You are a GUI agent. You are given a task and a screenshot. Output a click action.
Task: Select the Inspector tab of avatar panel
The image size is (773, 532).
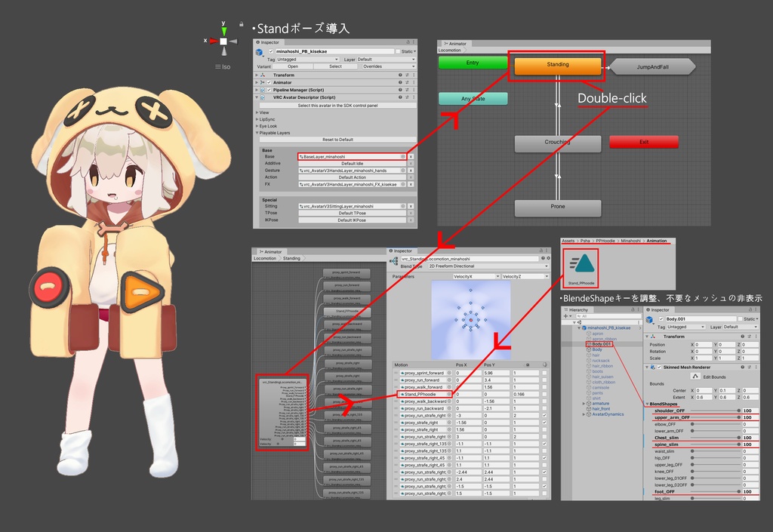[x=268, y=42]
